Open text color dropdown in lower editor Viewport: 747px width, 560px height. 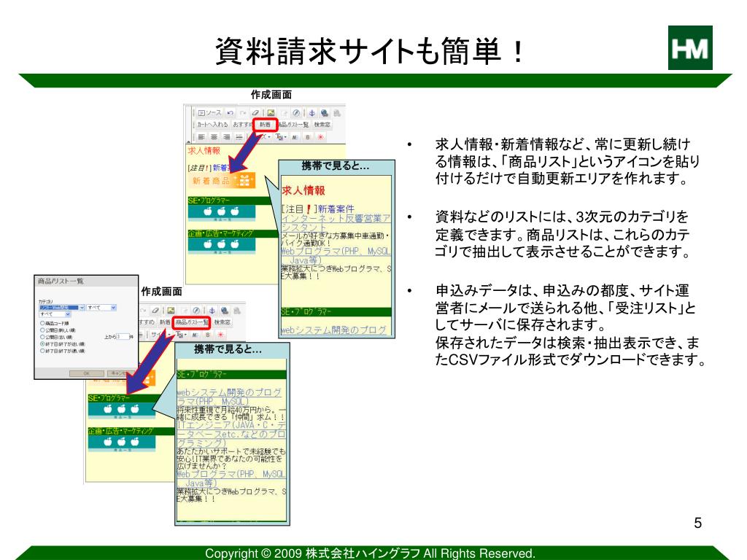pos(181,335)
